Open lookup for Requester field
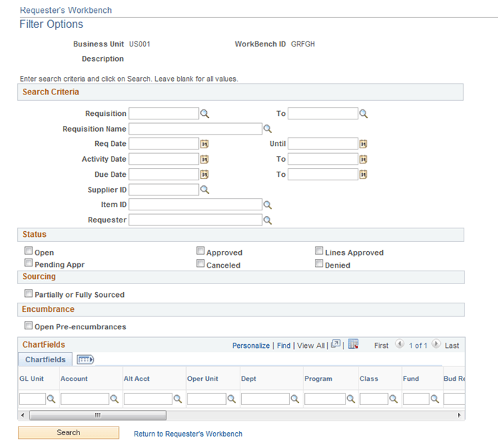498x448 pixels. tap(268, 220)
